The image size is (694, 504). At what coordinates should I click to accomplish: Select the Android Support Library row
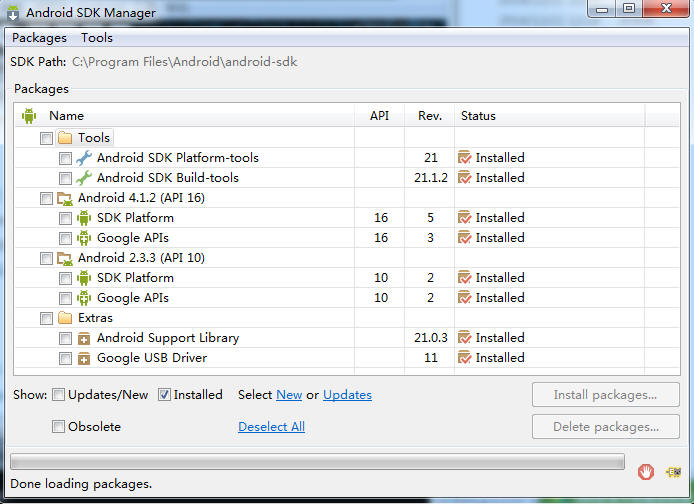coord(347,338)
